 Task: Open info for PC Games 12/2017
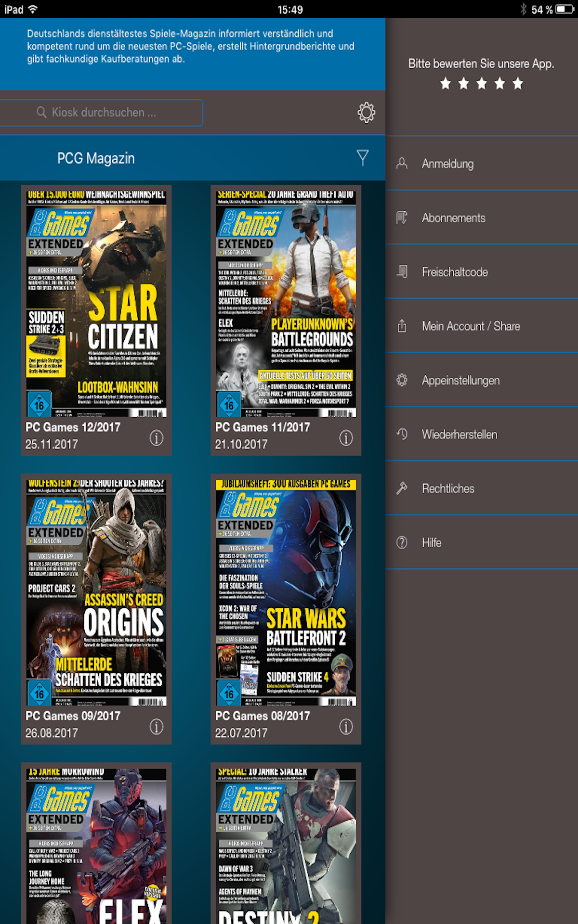(x=156, y=438)
